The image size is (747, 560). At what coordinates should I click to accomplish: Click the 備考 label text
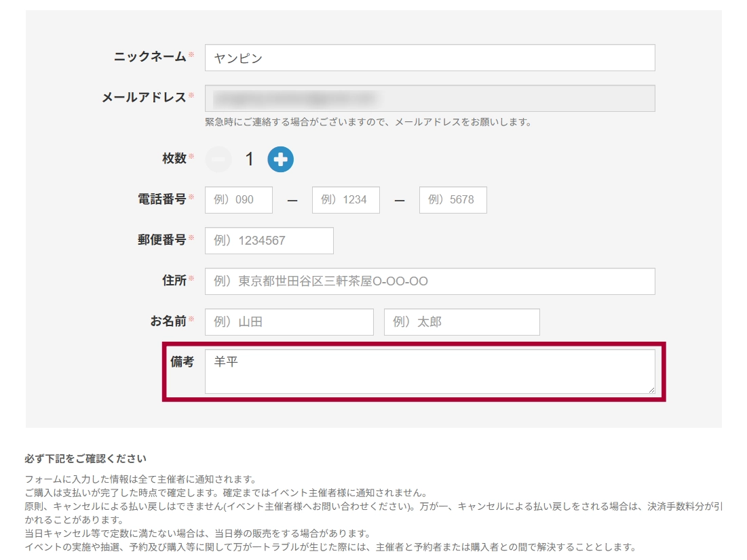click(182, 362)
